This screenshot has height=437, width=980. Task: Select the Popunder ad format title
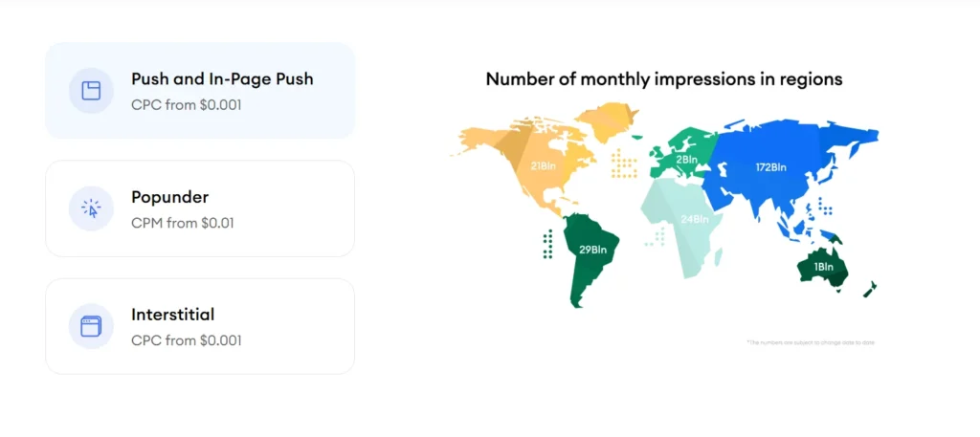click(x=169, y=197)
